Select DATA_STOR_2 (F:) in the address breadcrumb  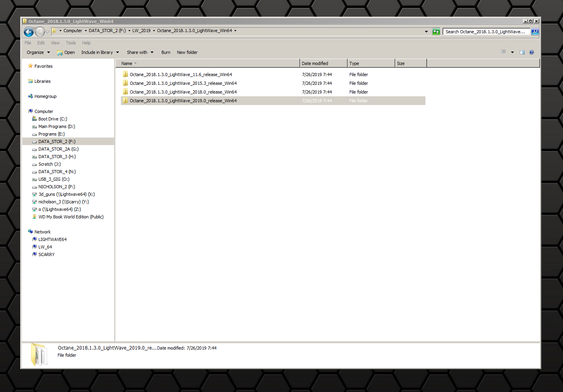pyautogui.click(x=107, y=31)
